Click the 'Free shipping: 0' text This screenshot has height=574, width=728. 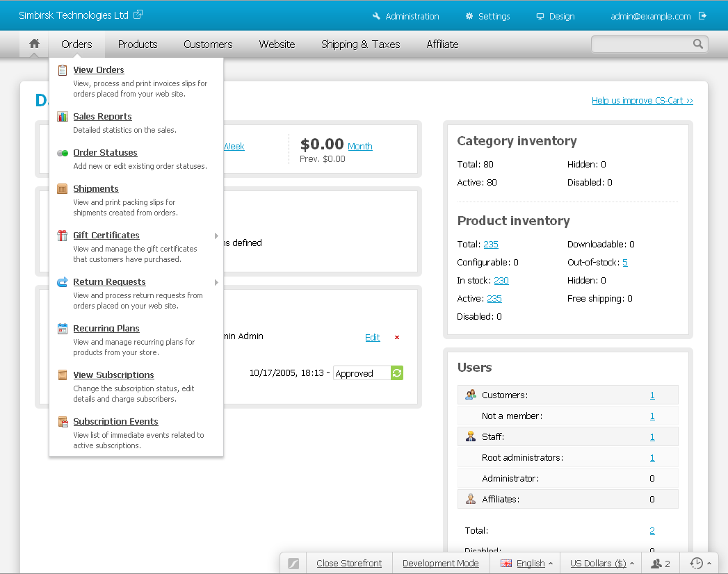[x=599, y=298]
